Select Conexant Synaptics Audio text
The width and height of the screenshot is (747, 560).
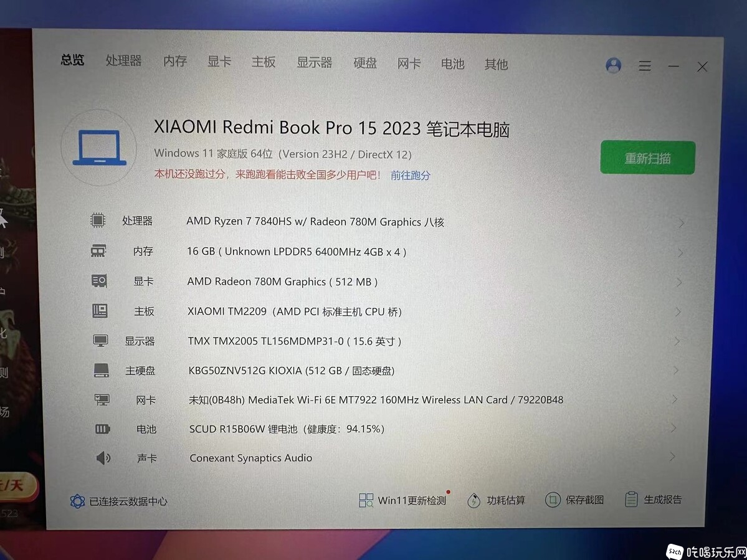click(250, 458)
